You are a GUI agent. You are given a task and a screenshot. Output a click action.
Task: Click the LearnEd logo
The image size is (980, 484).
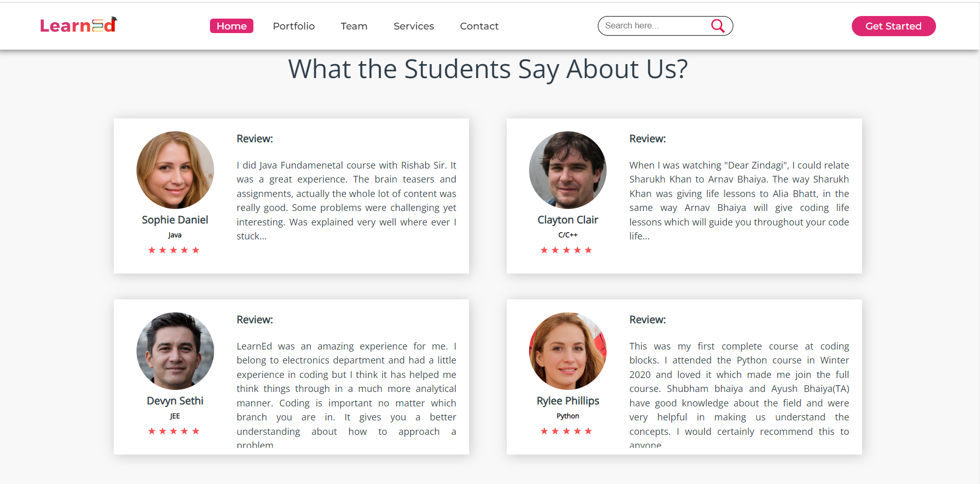[78, 24]
